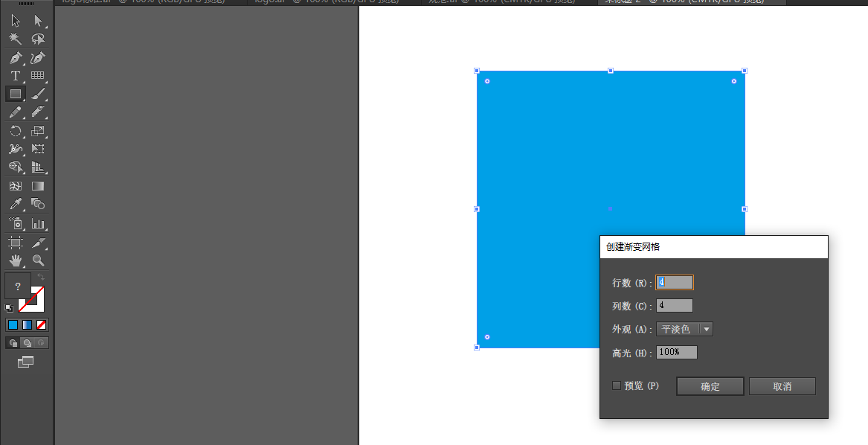The height and width of the screenshot is (445, 868).
Task: Apply Gradient mode swatch below fill
Action: tap(27, 324)
